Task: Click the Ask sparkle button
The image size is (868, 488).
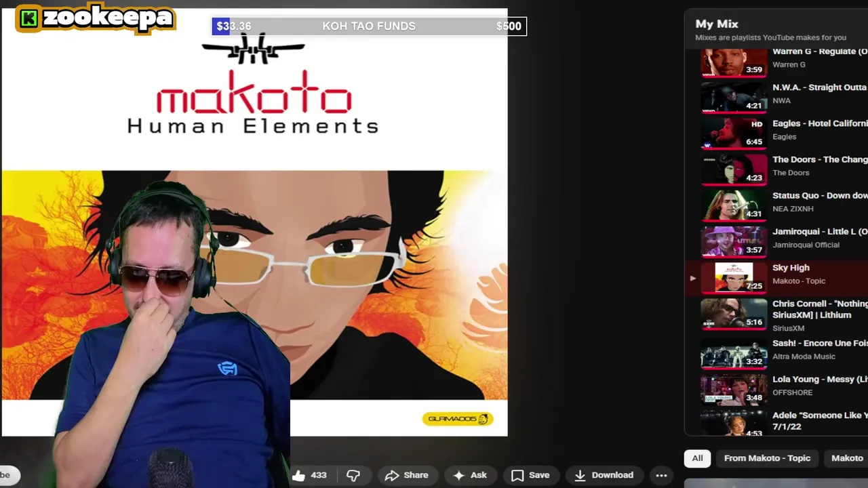Action: 470,475
